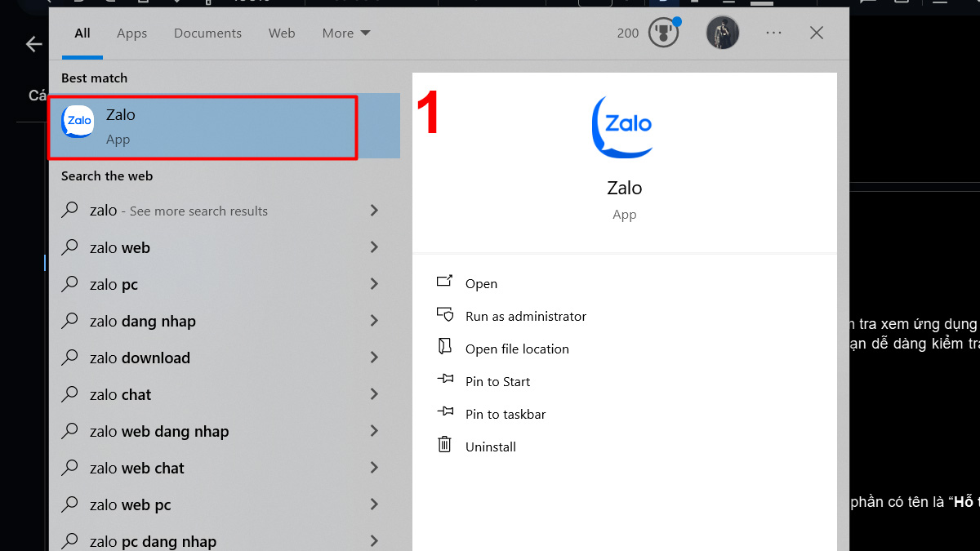Click the back arrow behind search panel
Image resolution: width=980 pixels, height=551 pixels.
point(33,44)
